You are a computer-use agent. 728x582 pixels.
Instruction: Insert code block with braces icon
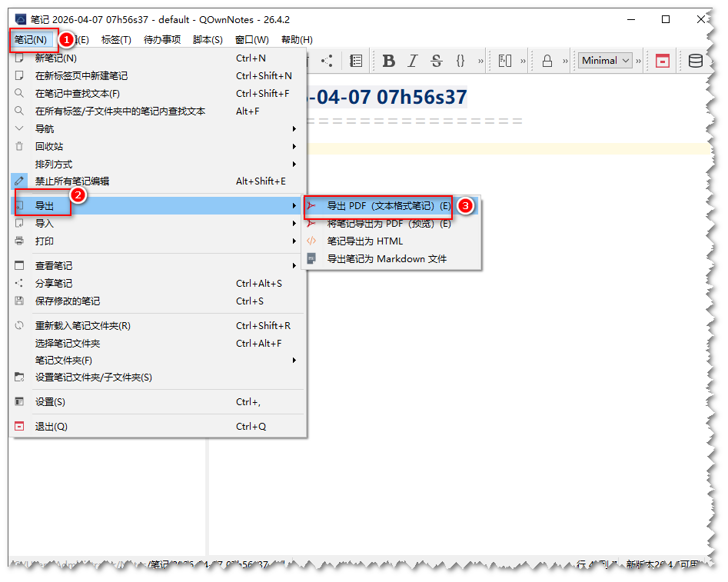tap(460, 61)
